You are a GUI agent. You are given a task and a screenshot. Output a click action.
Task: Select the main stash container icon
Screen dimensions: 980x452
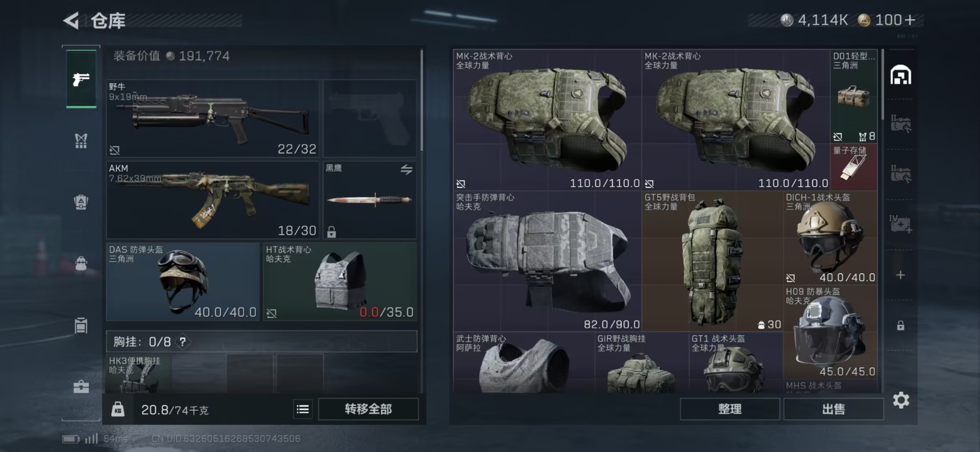click(x=901, y=76)
